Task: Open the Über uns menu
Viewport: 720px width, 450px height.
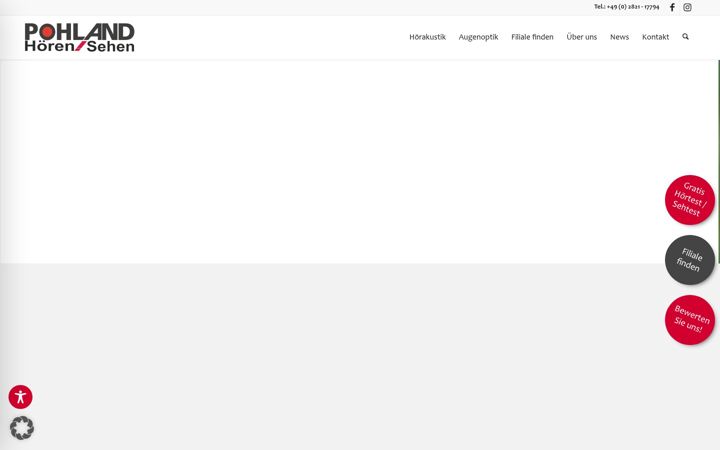Action: (582, 37)
